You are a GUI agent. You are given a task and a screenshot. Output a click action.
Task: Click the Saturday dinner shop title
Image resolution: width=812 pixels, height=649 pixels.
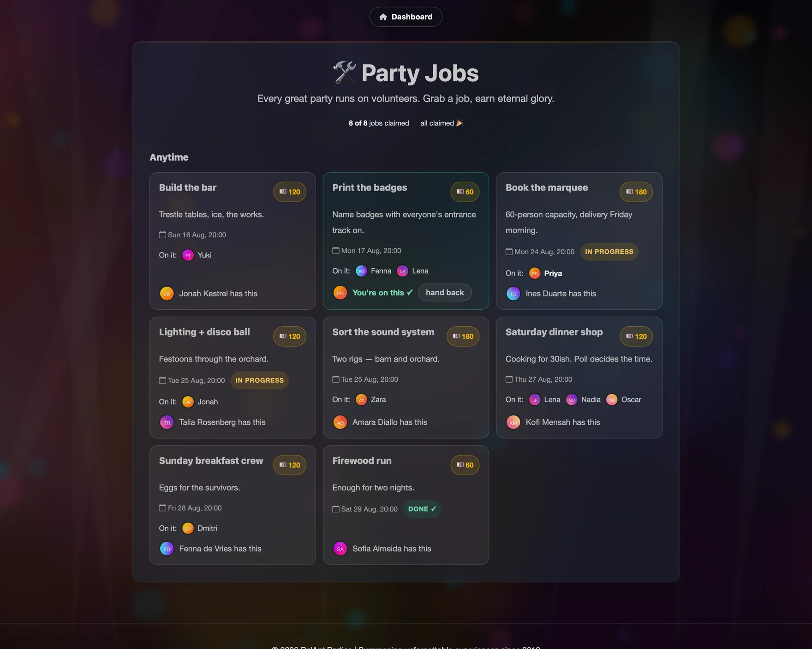(x=554, y=332)
